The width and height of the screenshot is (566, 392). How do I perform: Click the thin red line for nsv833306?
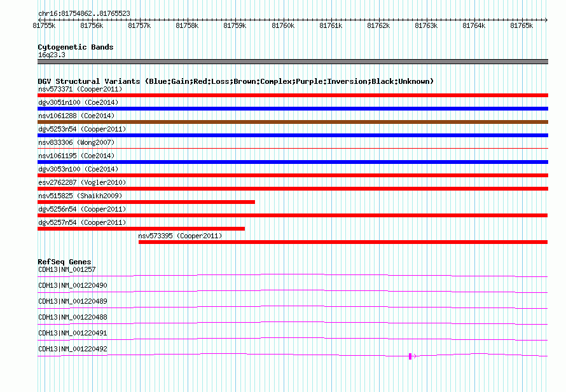coord(293,148)
